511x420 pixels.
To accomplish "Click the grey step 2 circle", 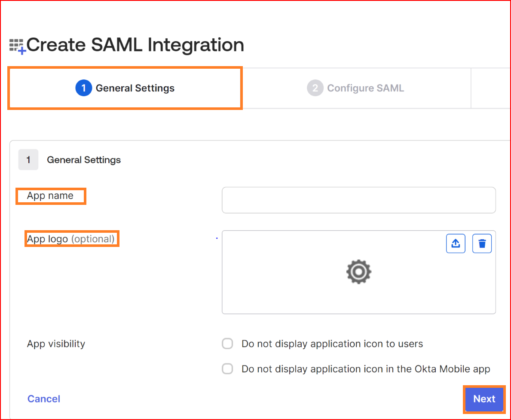I will point(315,88).
